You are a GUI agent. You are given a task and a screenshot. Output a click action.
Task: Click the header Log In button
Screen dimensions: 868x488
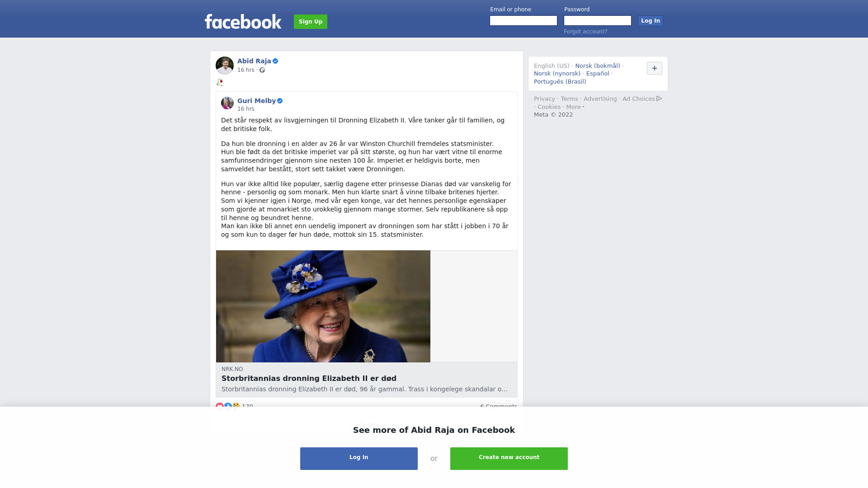point(651,21)
